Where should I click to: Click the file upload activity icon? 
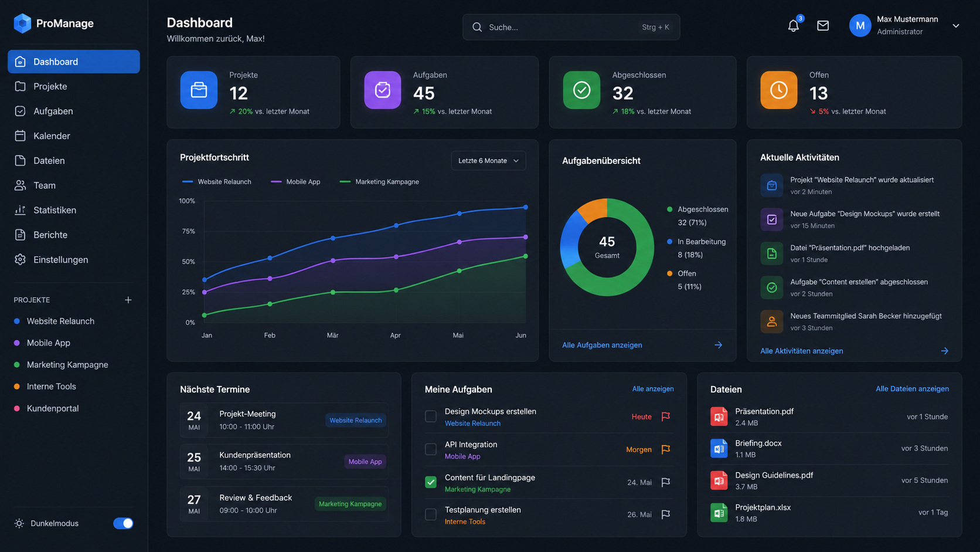tap(772, 253)
